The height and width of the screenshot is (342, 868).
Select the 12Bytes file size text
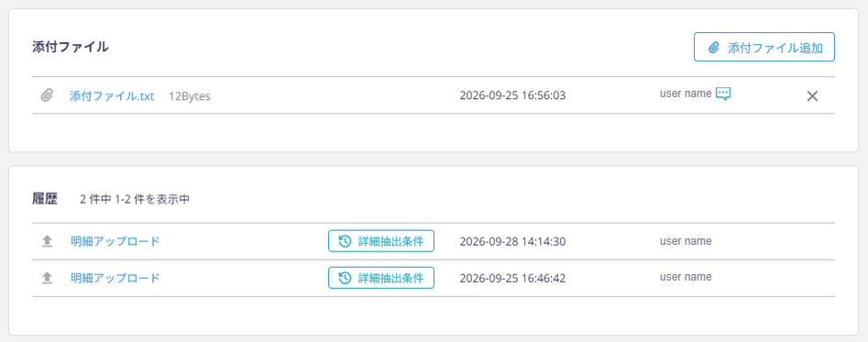point(190,96)
